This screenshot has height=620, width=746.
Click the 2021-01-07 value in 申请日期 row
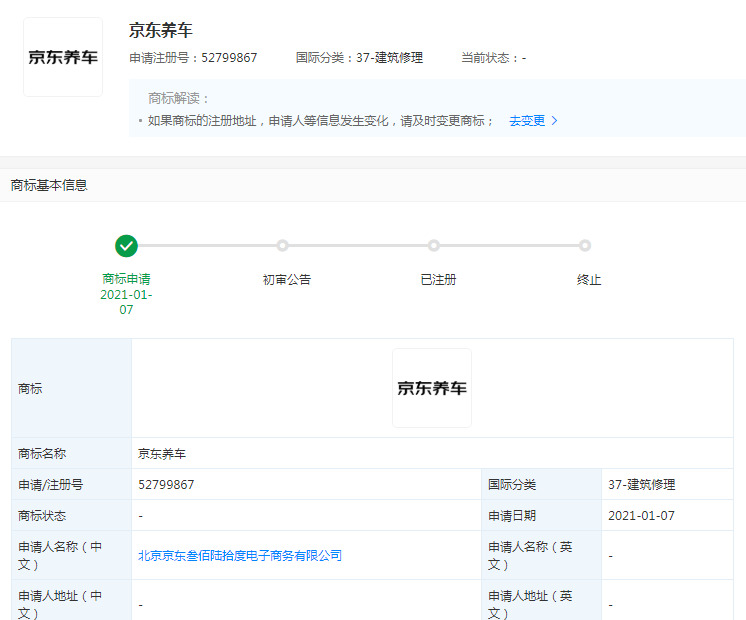click(x=641, y=516)
